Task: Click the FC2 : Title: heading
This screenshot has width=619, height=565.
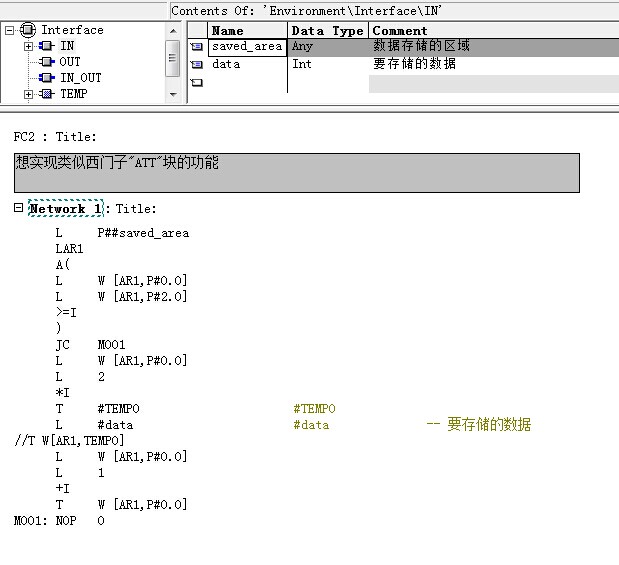Action: (x=55, y=137)
